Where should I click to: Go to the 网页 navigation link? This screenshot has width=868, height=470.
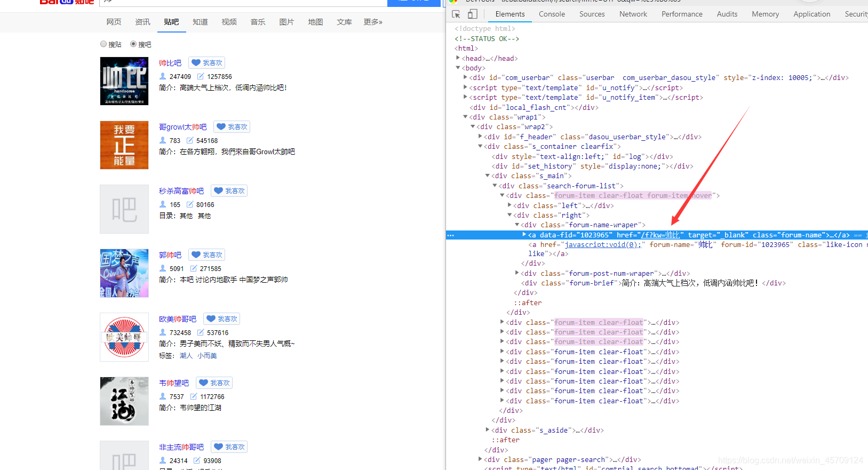click(x=114, y=22)
